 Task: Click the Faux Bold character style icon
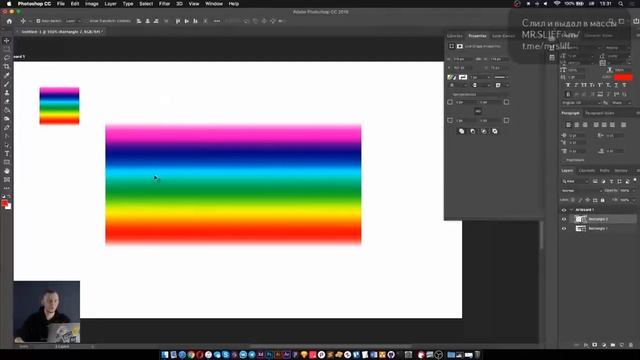click(x=568, y=85)
